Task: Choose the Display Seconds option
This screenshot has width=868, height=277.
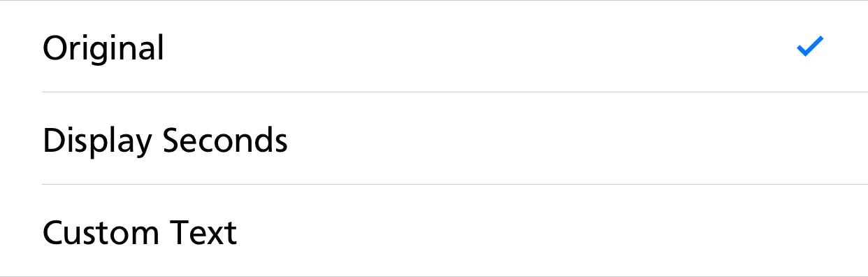Action: click(434, 138)
